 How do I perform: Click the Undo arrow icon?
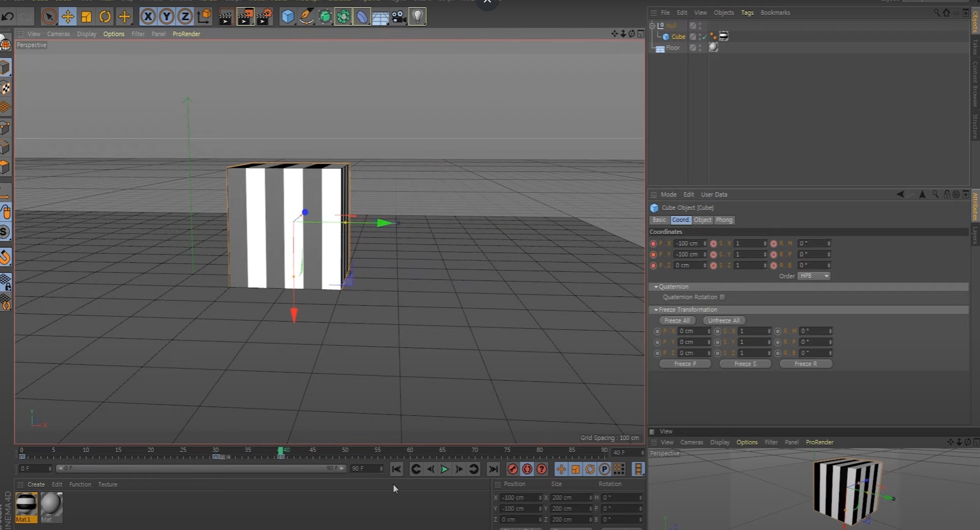(8, 16)
